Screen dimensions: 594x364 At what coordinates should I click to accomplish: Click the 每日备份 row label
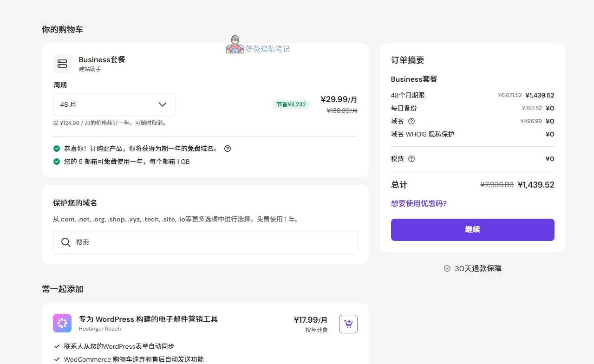(404, 108)
